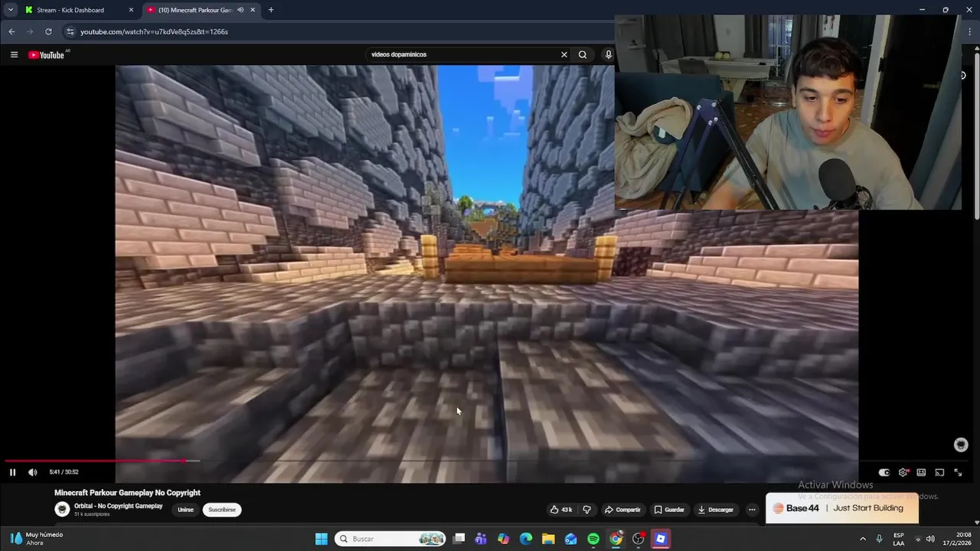This screenshot has width=980, height=551.
Task: Open the clock showing 20:08
Action: tap(958, 539)
